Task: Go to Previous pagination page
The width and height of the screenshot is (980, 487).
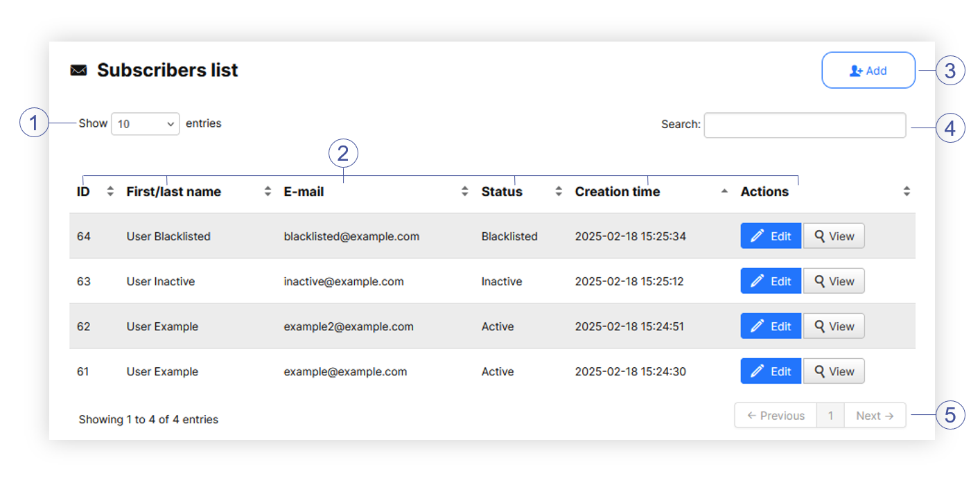Action: coord(776,416)
